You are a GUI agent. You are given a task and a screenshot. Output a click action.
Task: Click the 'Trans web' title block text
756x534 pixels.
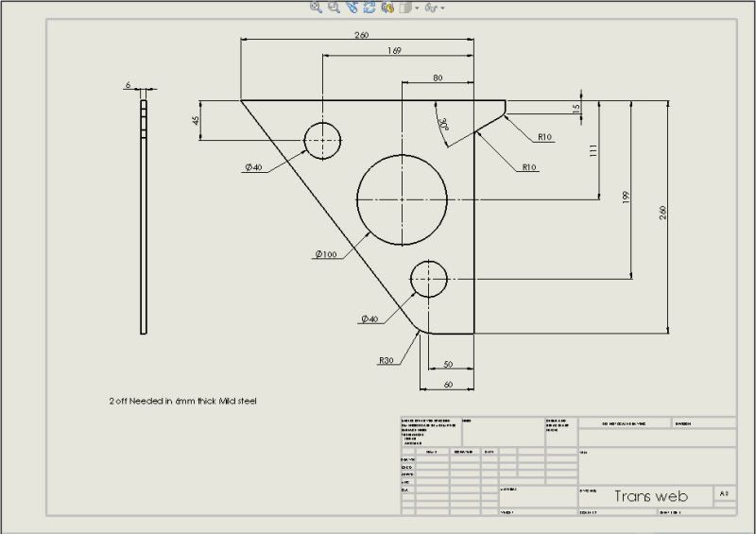tap(651, 496)
